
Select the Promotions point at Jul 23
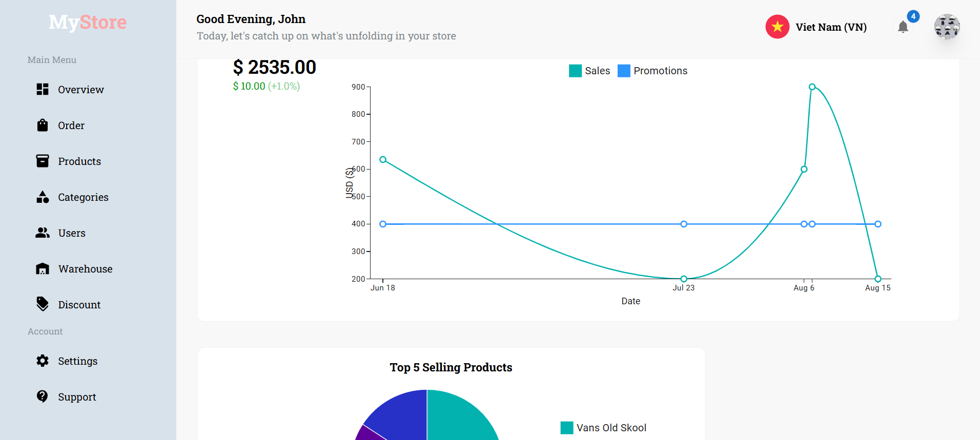[x=684, y=224]
